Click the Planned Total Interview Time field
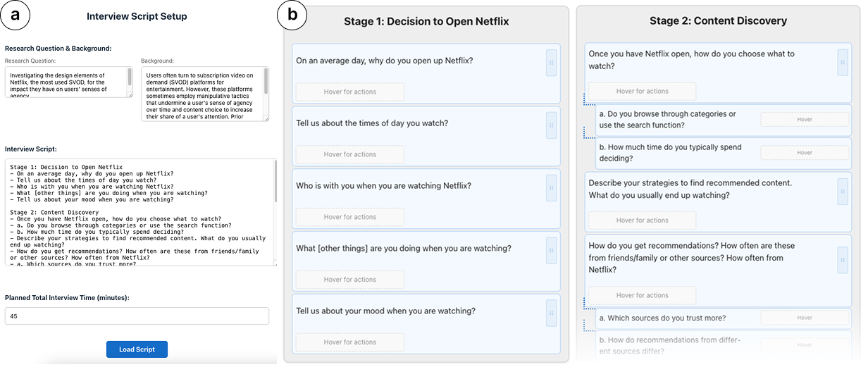 137,316
